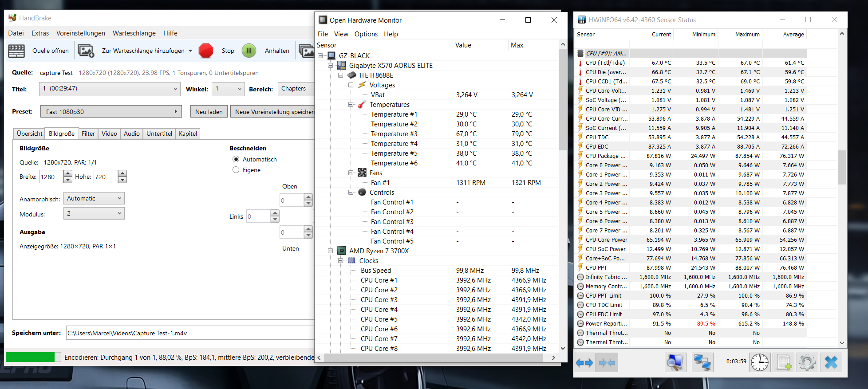Click the log-to-file sheet icon in HWiNFO
The image size is (868, 389).
pyautogui.click(x=783, y=362)
